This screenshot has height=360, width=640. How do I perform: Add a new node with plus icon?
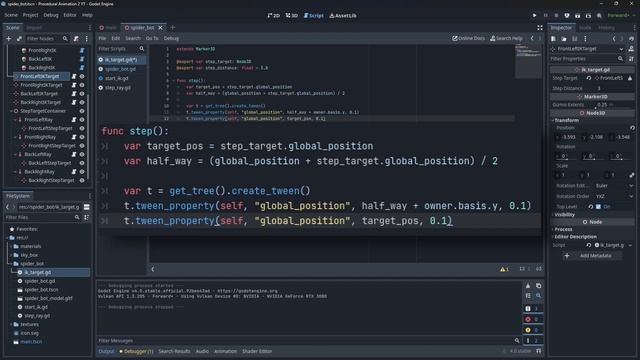pyautogui.click(x=9, y=39)
